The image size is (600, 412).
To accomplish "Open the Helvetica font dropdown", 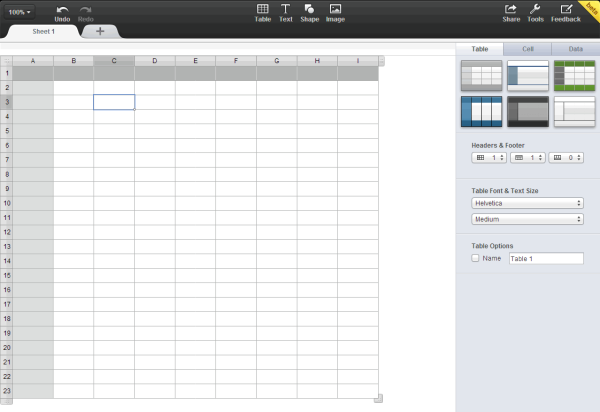I will pyautogui.click(x=527, y=203).
